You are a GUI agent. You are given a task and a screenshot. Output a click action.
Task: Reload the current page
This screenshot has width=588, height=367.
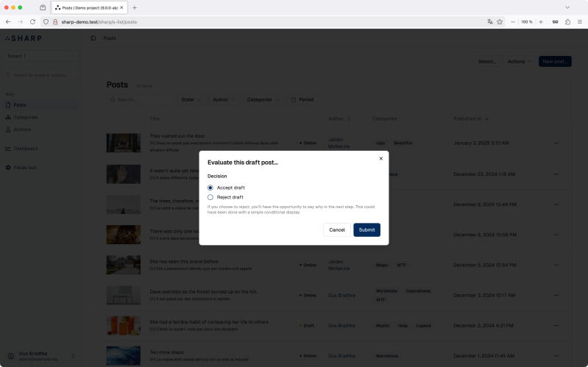tap(32, 22)
